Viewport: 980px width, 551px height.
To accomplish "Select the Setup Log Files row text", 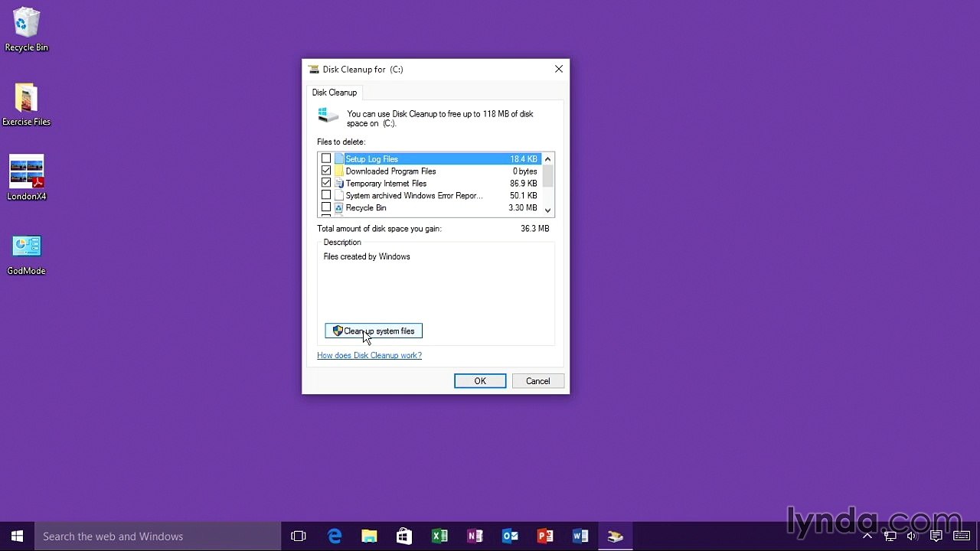I will coord(371,159).
